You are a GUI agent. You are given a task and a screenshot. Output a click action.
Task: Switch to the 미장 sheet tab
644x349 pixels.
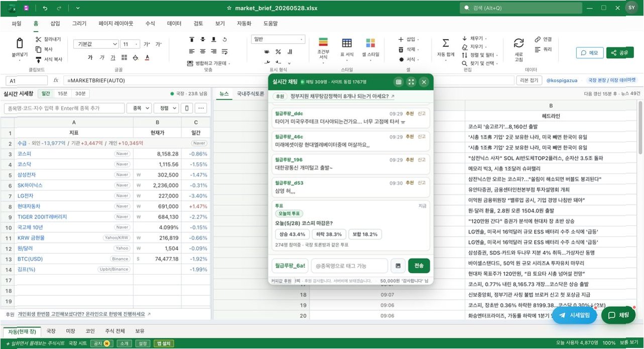point(71,331)
